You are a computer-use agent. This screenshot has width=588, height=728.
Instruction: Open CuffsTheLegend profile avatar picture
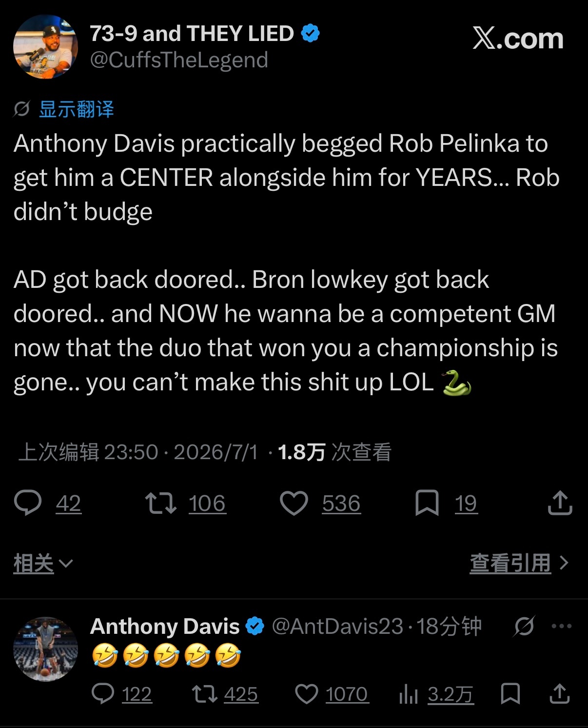pos(45,47)
